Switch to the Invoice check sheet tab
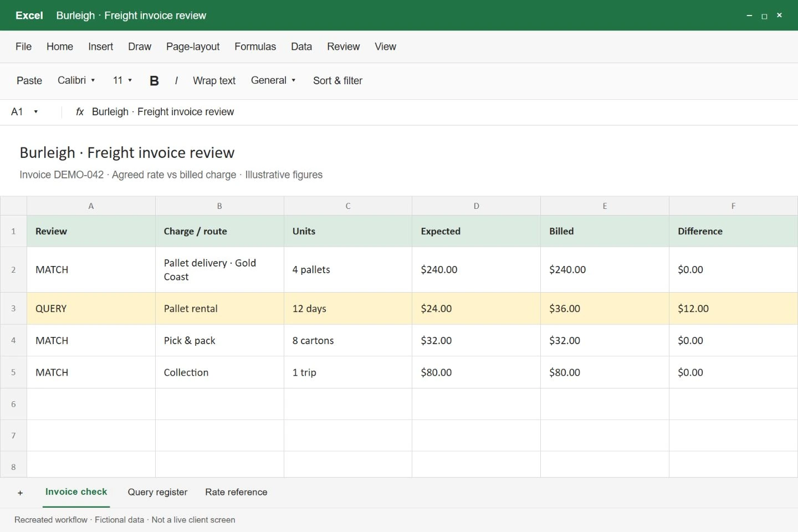 pyautogui.click(x=76, y=492)
